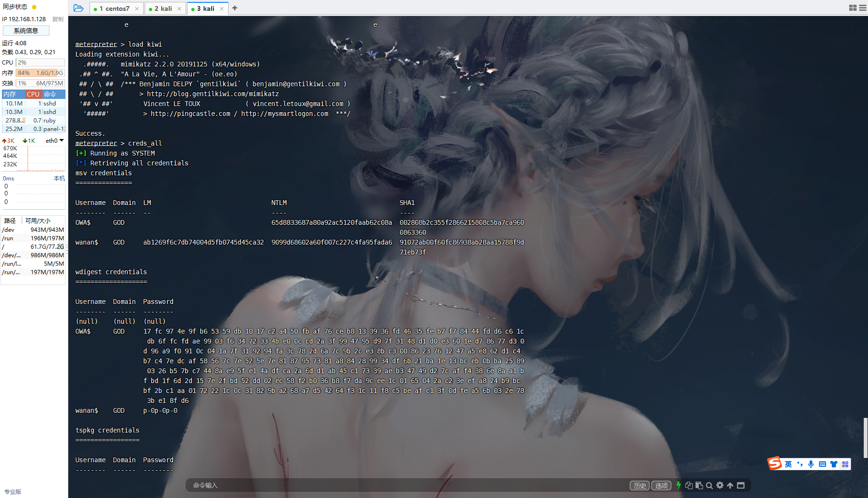Focus the 命令输入 command input field
Image resolution: width=868 pixels, height=498 pixels.
coord(408,485)
